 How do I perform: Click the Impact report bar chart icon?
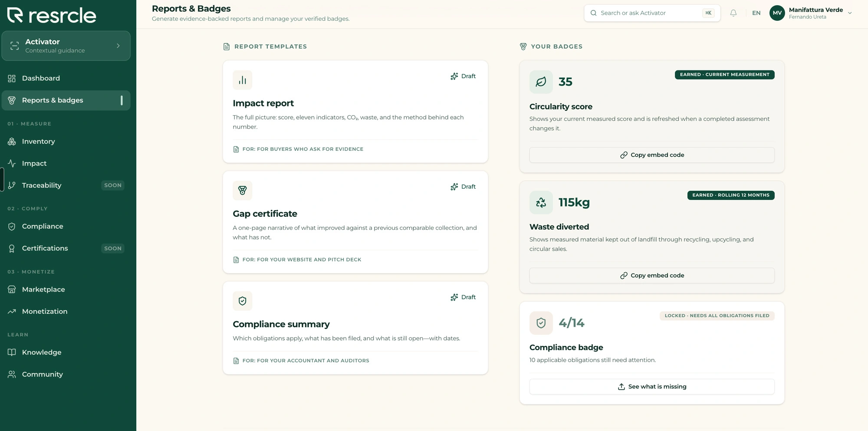(x=242, y=80)
